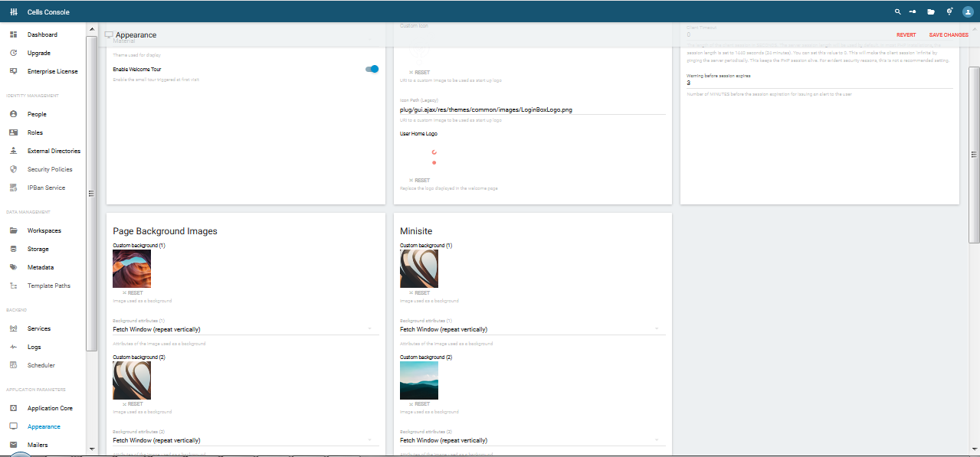
Task: Disable the Enable Welcome Tour switch
Action: pos(372,69)
